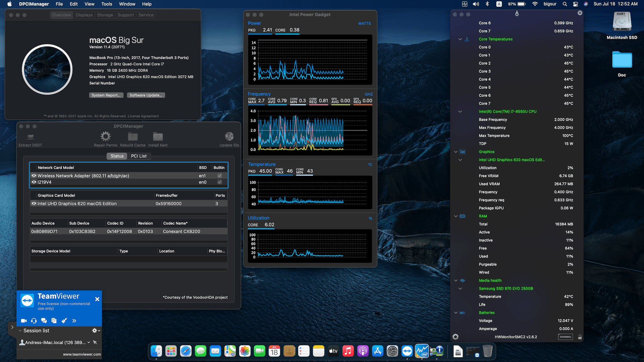Open TeamViewer session gear dropdown
The height and width of the screenshot is (362, 644).
point(96,330)
